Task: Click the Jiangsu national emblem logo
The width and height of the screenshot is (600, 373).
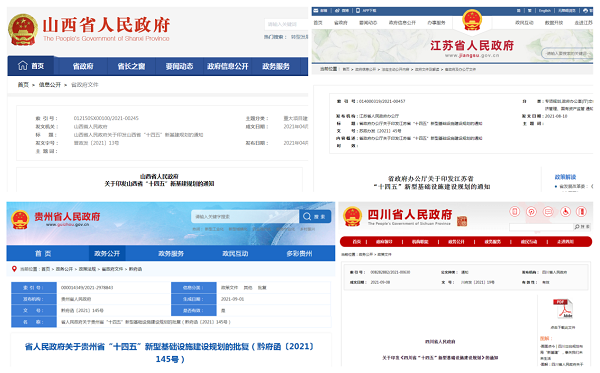Action: [x=472, y=20]
